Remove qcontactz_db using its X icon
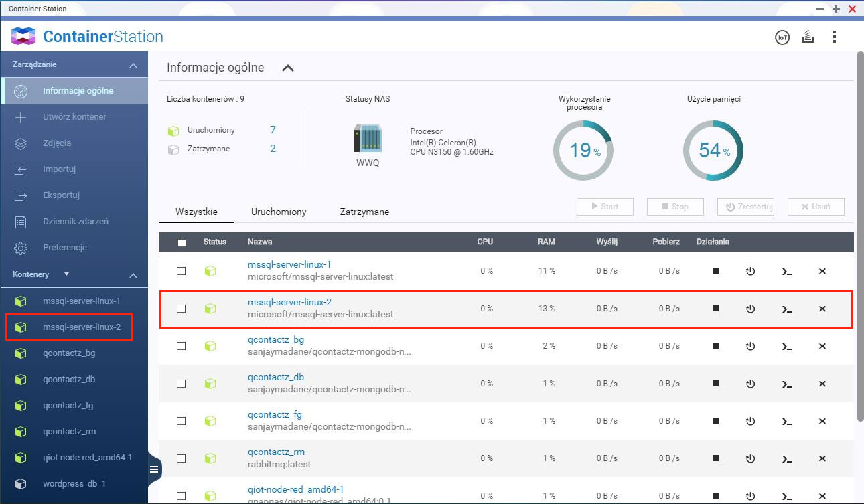 click(x=822, y=384)
